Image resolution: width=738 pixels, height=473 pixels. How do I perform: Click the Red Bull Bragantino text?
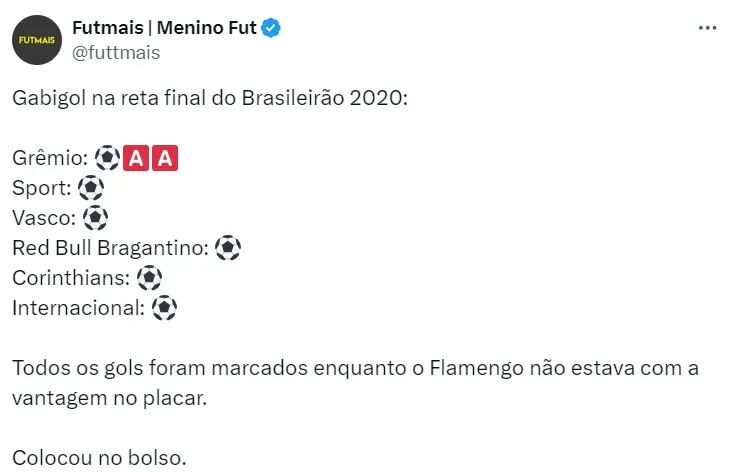tap(109, 248)
